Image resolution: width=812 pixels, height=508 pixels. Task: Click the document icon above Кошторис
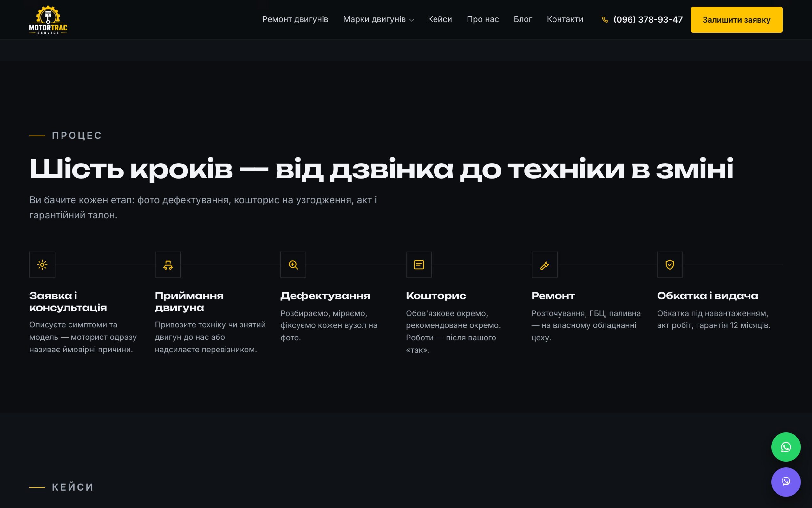(x=419, y=265)
